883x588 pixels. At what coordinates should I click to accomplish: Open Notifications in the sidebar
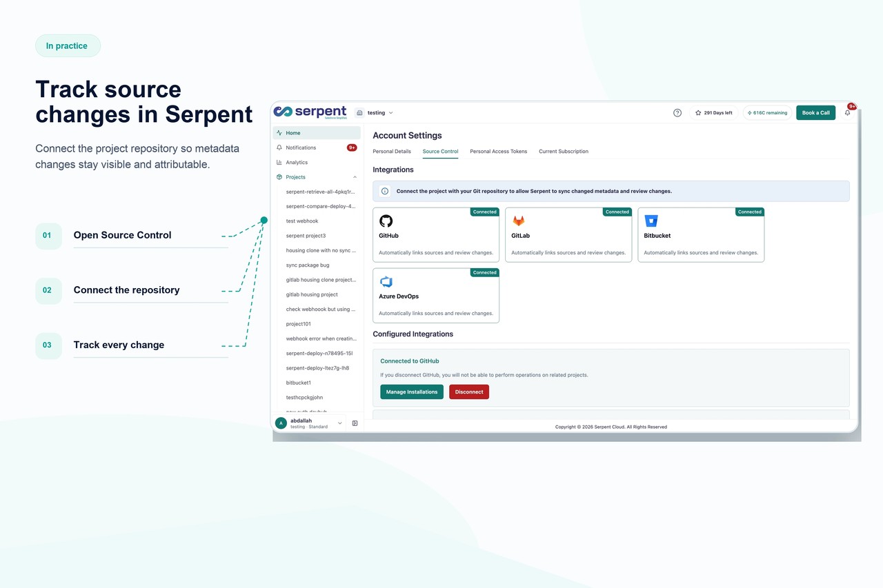pyautogui.click(x=317, y=148)
